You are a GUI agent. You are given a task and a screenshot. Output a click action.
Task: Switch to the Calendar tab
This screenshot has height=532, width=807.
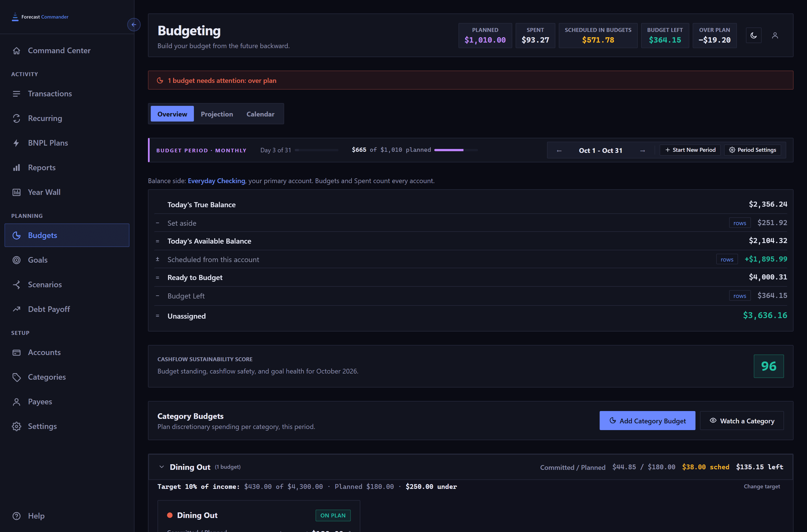click(260, 114)
